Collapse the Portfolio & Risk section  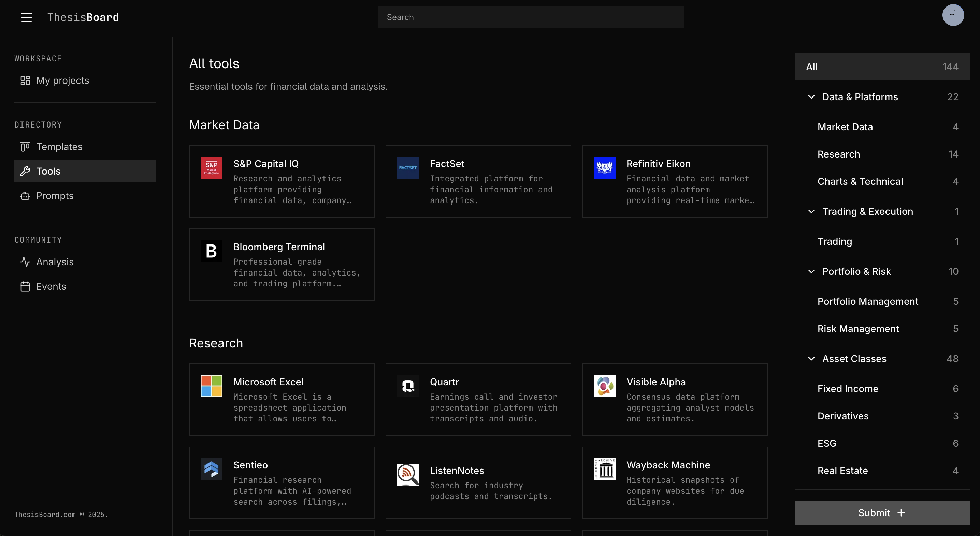point(811,271)
